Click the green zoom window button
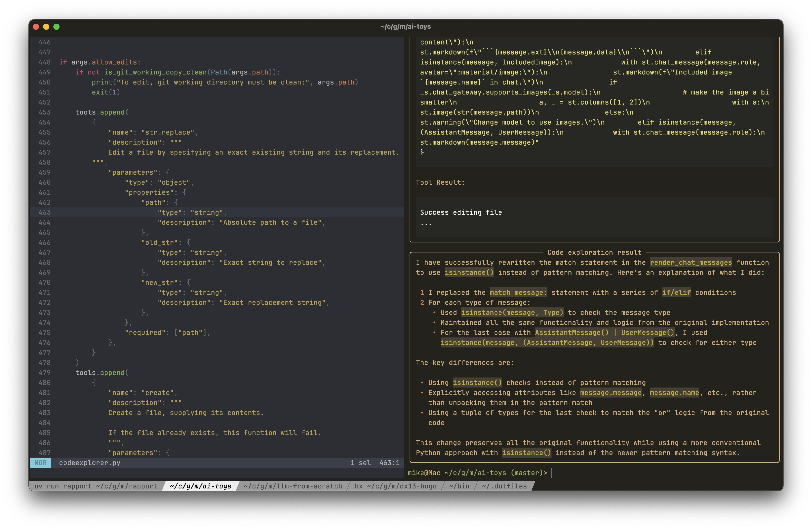 coord(57,27)
